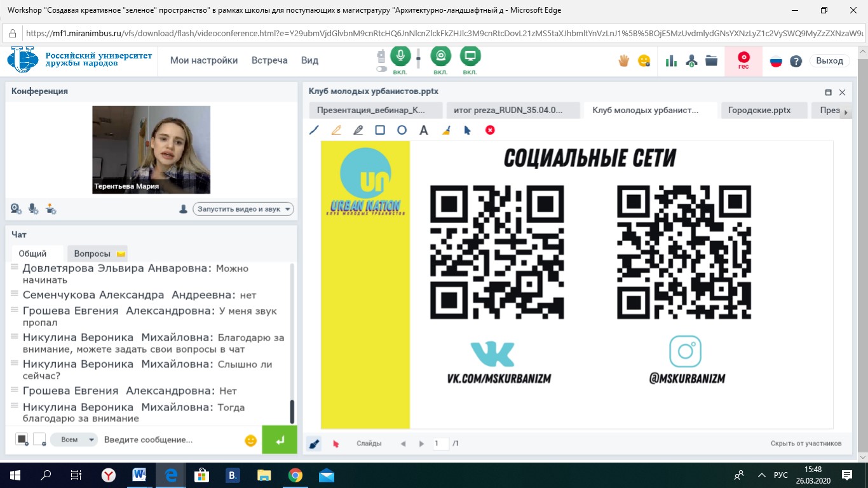Open the Вид menu
This screenshot has width=868, height=488.
tap(309, 60)
